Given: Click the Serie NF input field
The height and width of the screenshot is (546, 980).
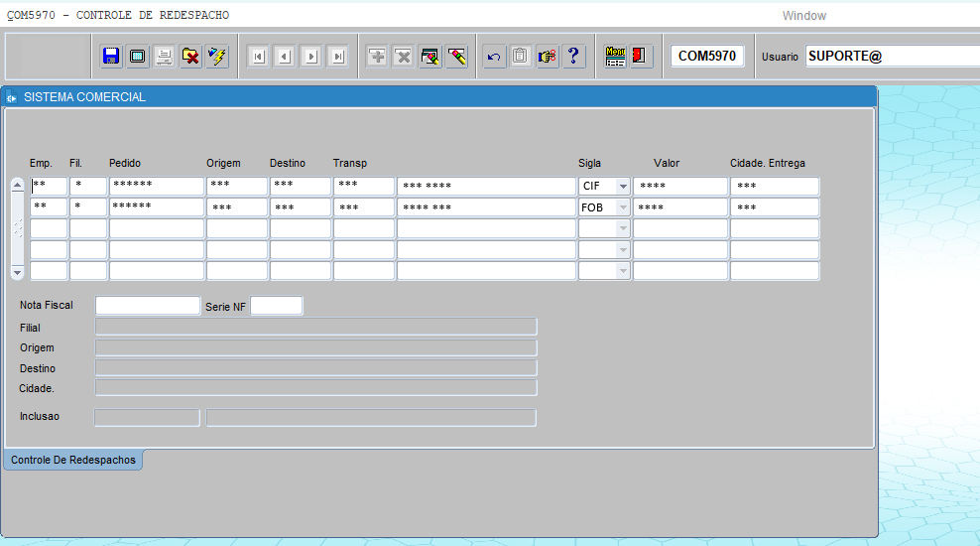Looking at the screenshot, I should tap(277, 306).
